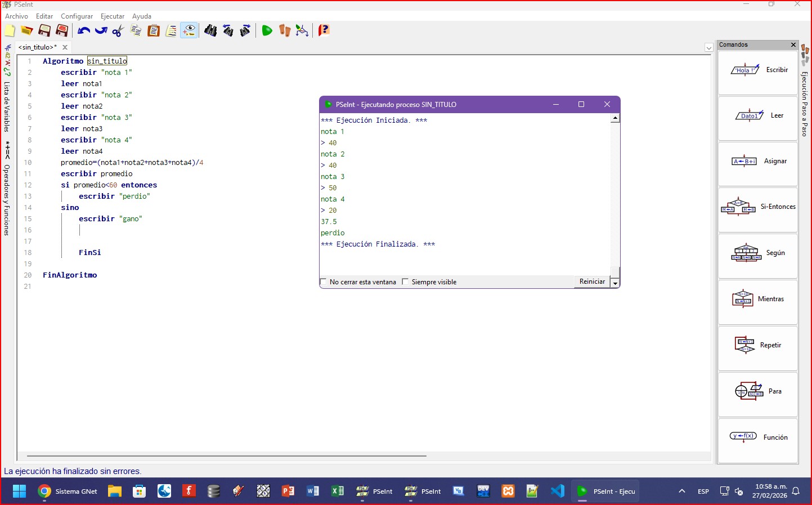Enable No cerrar esta ventana checkbox
The height and width of the screenshot is (505, 812).
(x=324, y=282)
